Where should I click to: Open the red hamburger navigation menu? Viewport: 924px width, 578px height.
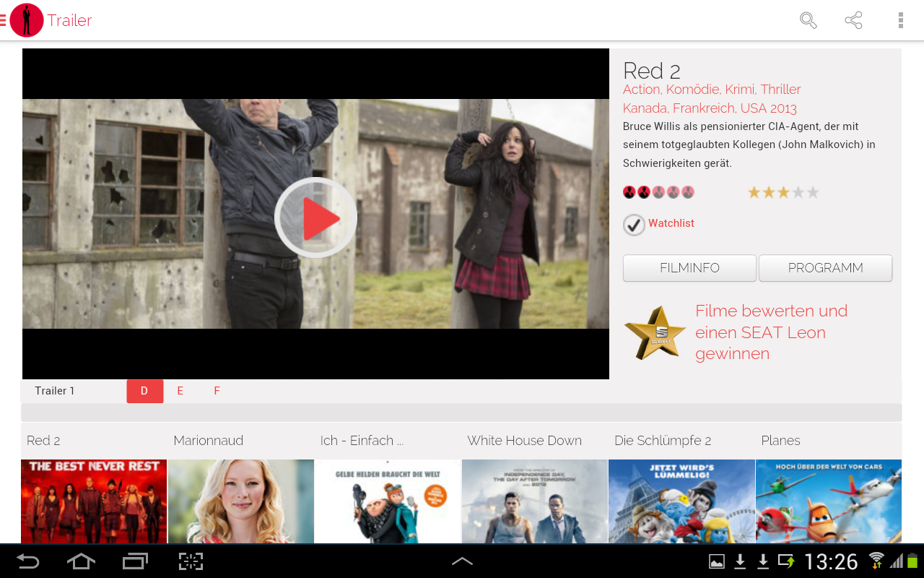[3, 20]
